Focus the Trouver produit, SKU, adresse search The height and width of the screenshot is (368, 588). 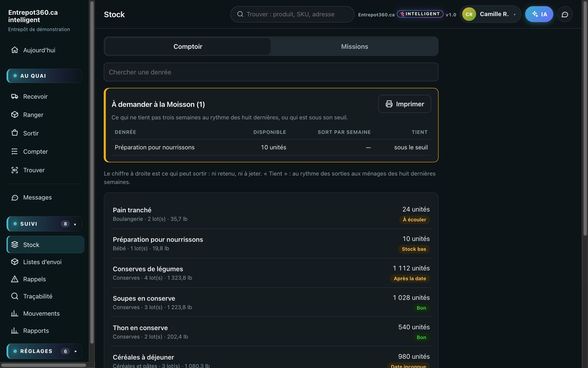[x=292, y=14]
